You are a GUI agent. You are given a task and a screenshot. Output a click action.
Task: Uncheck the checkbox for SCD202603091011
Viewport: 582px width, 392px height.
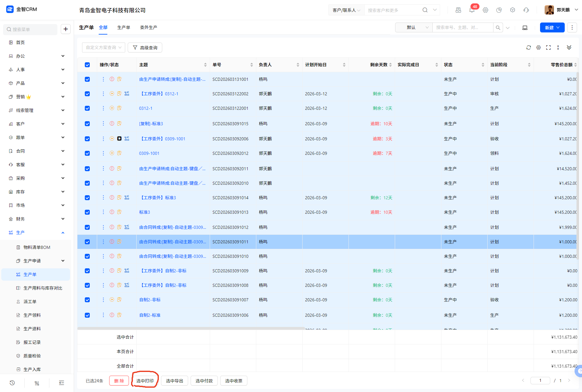click(87, 242)
